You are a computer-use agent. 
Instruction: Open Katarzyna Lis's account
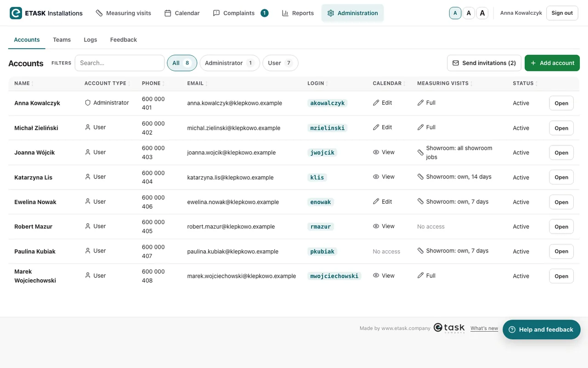point(561,177)
